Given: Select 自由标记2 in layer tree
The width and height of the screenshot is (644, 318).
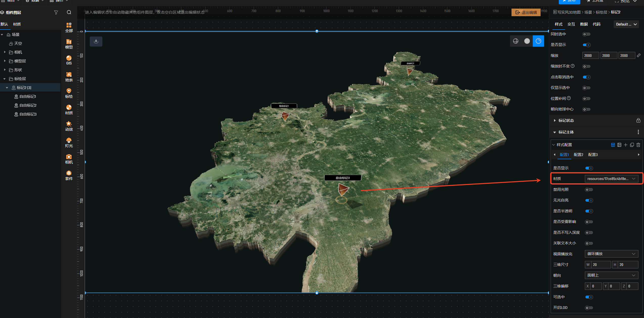Looking at the screenshot, I should (28, 105).
